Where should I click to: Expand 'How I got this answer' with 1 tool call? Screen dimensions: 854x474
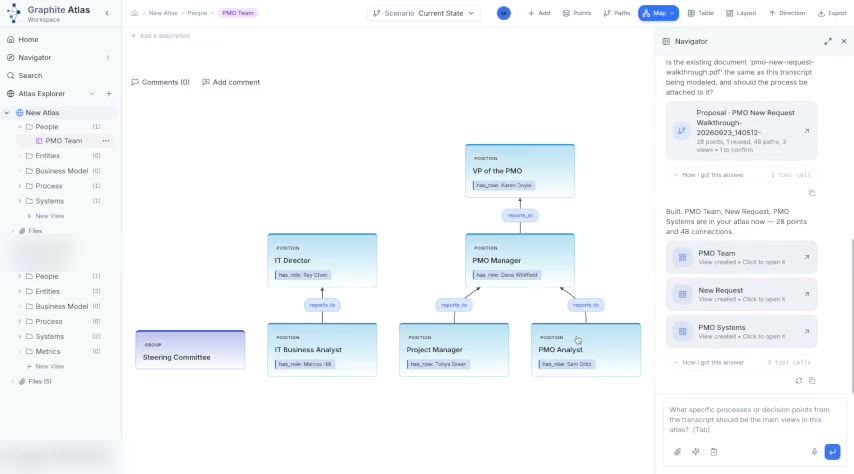(x=741, y=175)
